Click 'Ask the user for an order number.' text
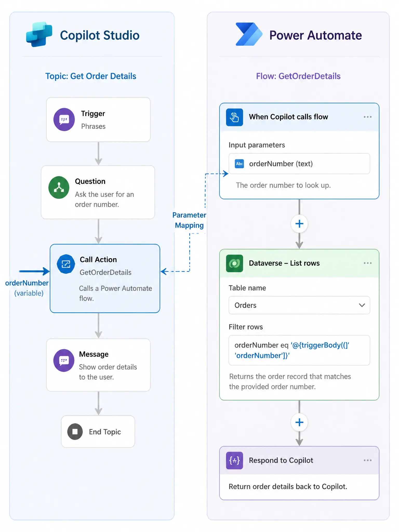The width and height of the screenshot is (399, 532). 104,199
